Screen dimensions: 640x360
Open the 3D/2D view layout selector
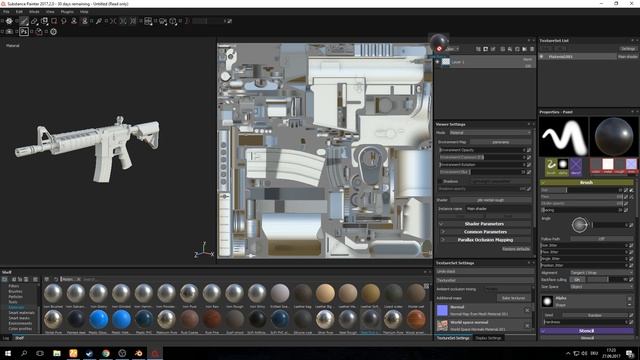[x=148, y=21]
